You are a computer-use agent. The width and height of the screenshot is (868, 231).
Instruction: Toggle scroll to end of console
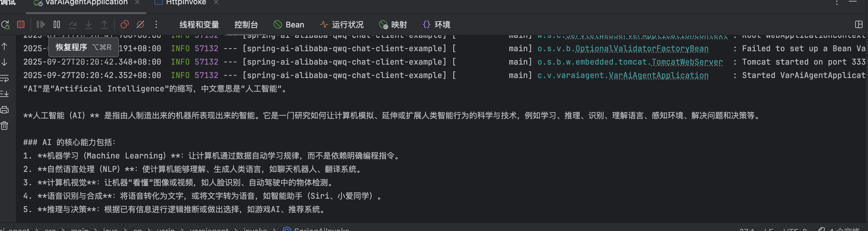click(x=5, y=94)
